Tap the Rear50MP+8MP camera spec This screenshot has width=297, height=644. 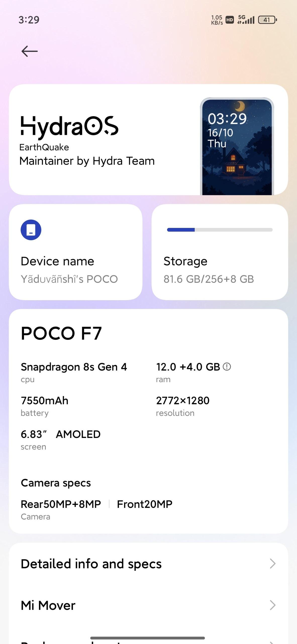[x=61, y=504]
